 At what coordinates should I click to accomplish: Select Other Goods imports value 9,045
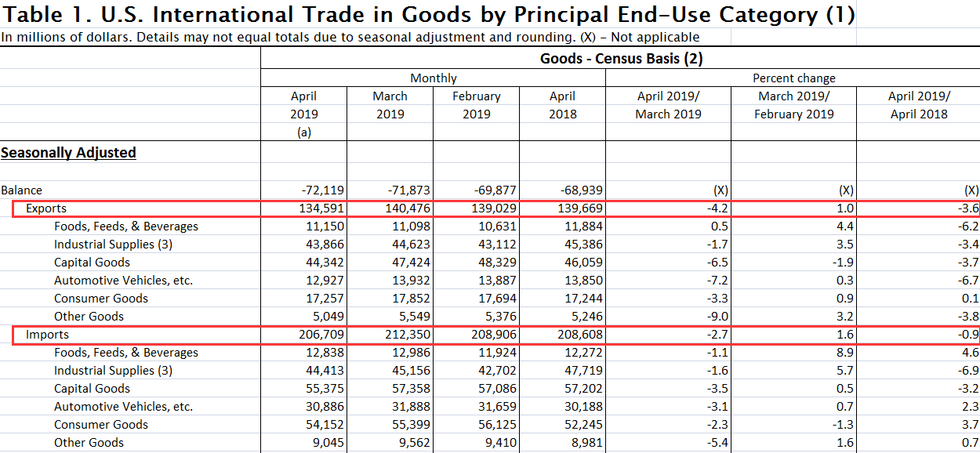tap(325, 443)
